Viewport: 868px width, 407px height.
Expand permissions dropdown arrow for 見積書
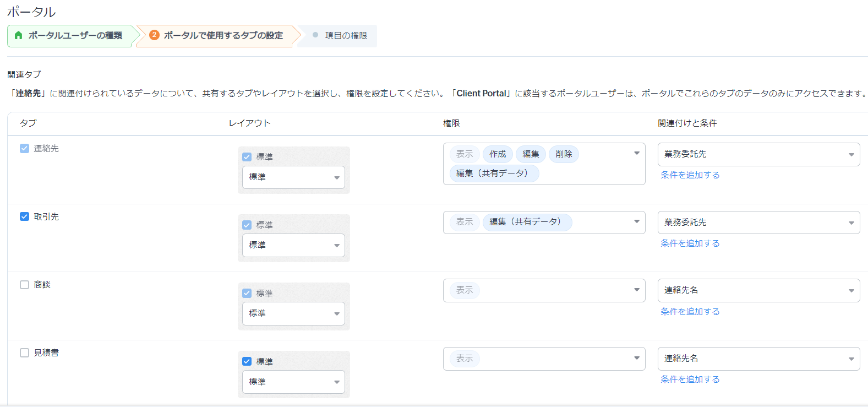click(x=637, y=358)
